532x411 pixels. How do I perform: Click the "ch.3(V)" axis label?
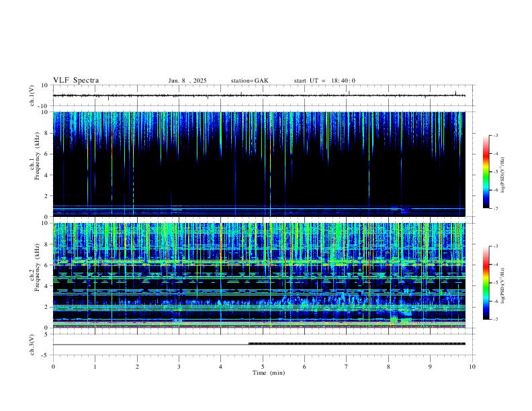[x=32, y=345]
